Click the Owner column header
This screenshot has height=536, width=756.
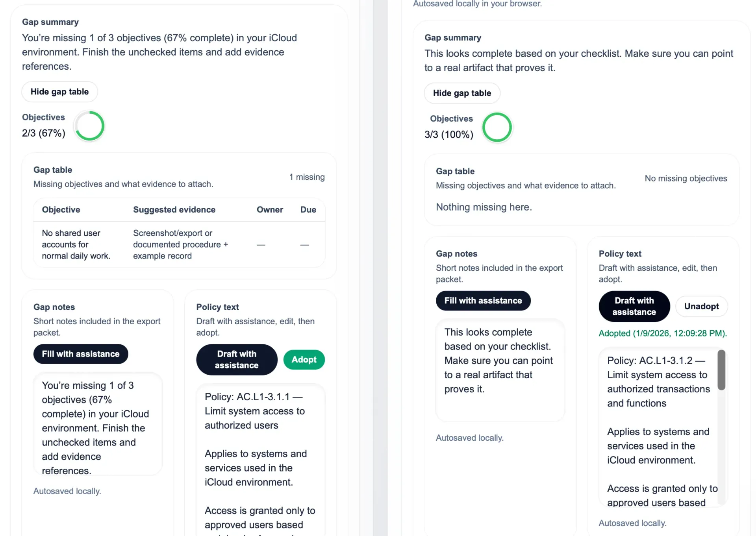click(270, 210)
